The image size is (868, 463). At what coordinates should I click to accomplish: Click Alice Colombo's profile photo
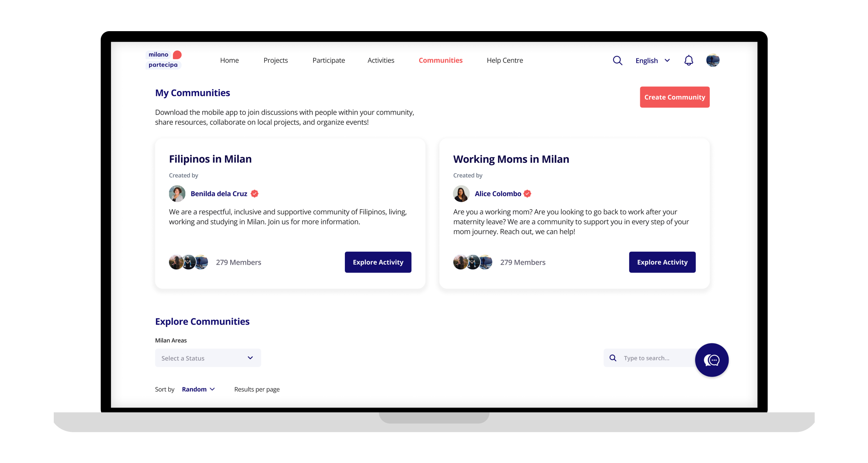click(461, 194)
